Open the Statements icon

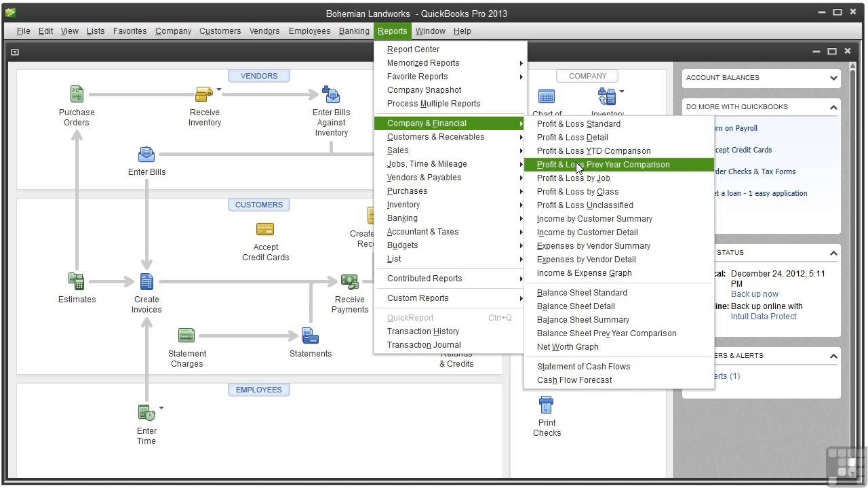[x=310, y=335]
